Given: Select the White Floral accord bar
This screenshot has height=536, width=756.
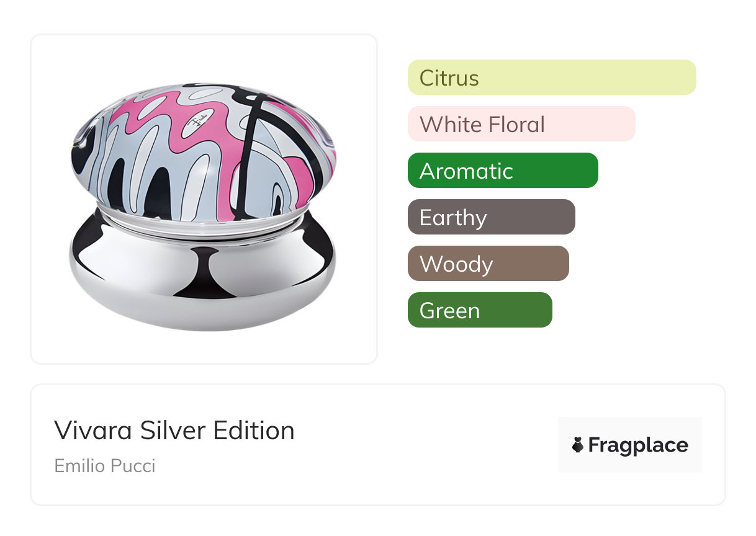Looking at the screenshot, I should click(521, 124).
